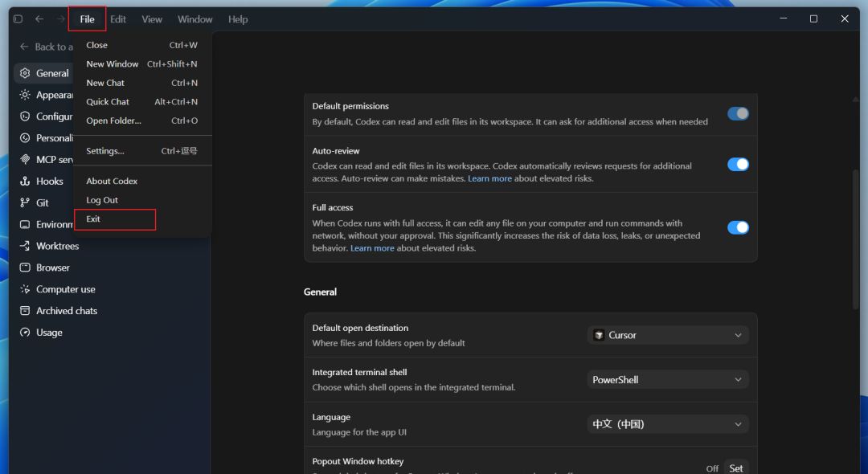The image size is (868, 474).
Task: Open Integrated terminal shell dropdown
Action: 668,379
